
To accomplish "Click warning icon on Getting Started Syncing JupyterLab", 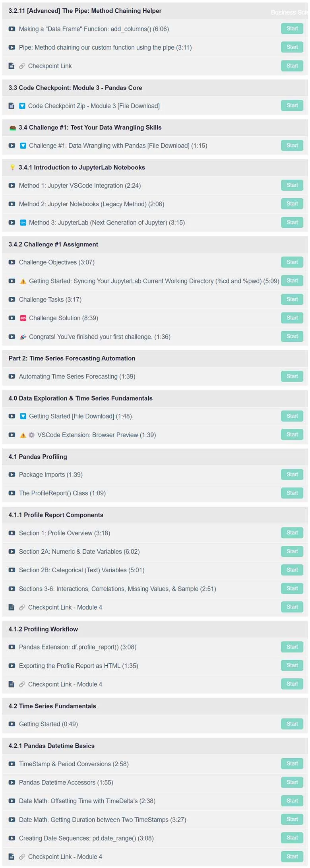I will [23, 281].
